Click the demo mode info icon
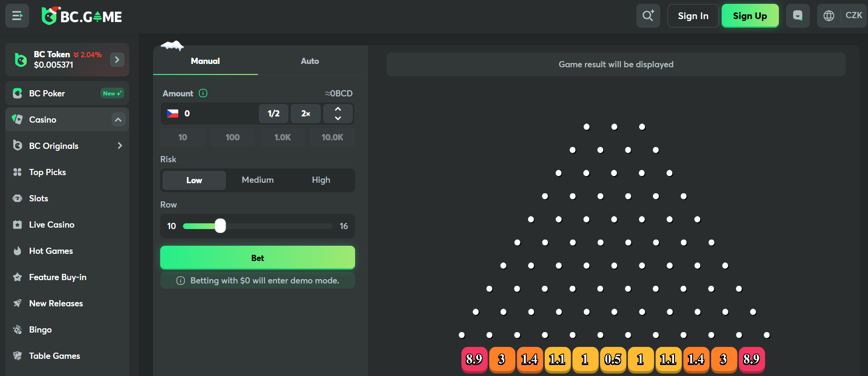 point(181,281)
